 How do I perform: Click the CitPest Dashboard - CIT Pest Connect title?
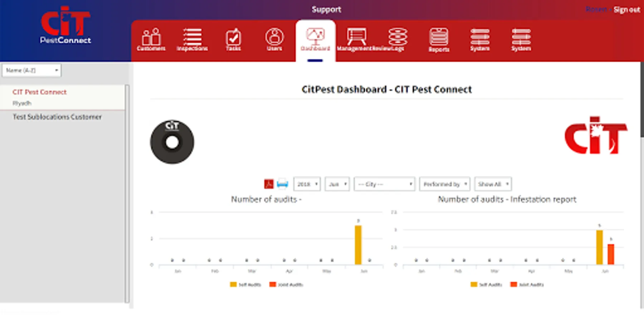tap(387, 89)
